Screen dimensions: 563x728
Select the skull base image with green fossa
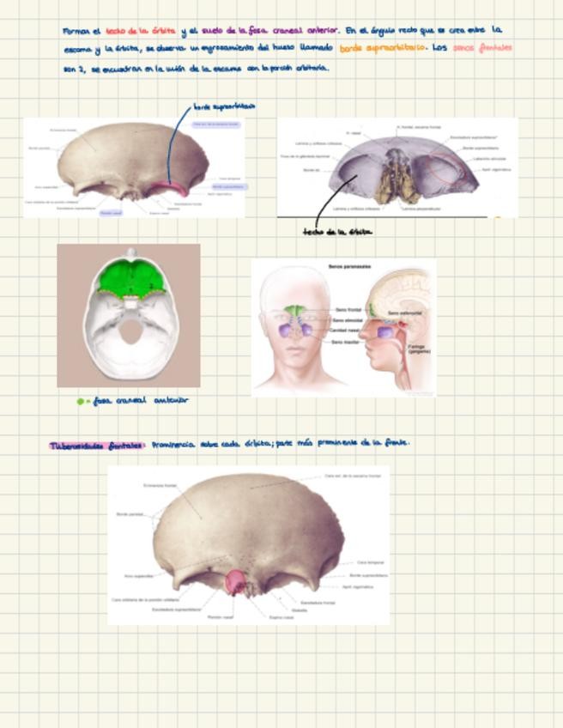pos(129,315)
